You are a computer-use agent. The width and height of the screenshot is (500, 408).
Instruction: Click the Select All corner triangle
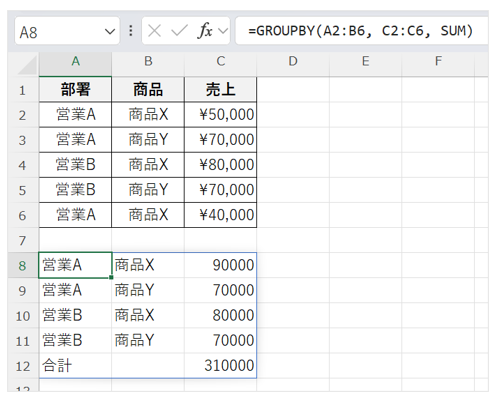click(27, 65)
